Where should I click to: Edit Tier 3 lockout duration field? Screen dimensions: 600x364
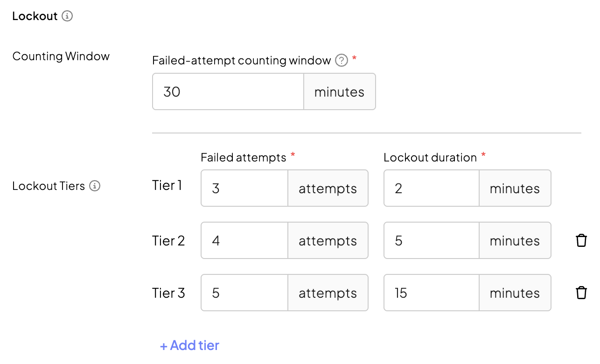tap(431, 293)
